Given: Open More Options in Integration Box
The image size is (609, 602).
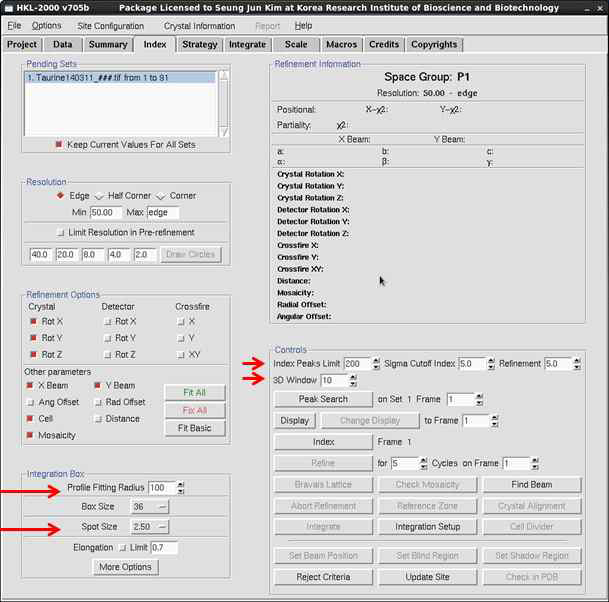Looking at the screenshot, I should (x=125, y=567).
